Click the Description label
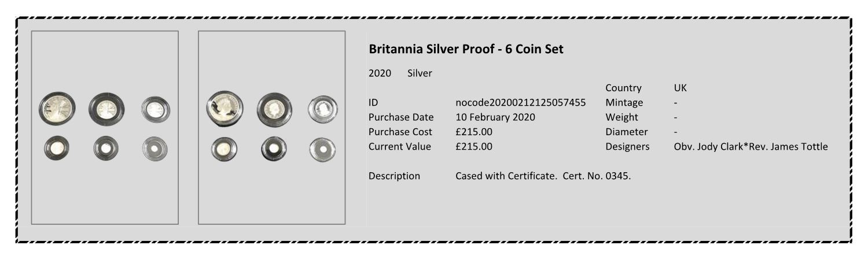 tap(394, 176)
